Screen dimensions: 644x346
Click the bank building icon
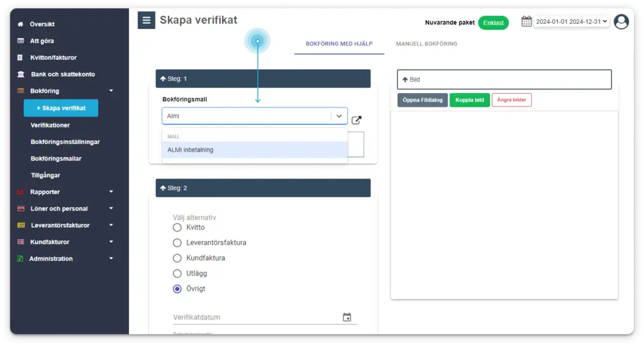21,74
